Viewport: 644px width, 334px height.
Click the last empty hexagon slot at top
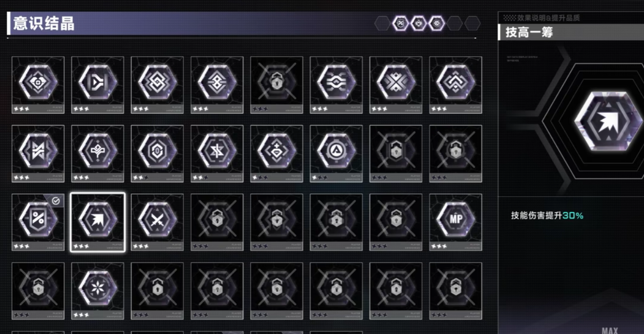point(472,23)
